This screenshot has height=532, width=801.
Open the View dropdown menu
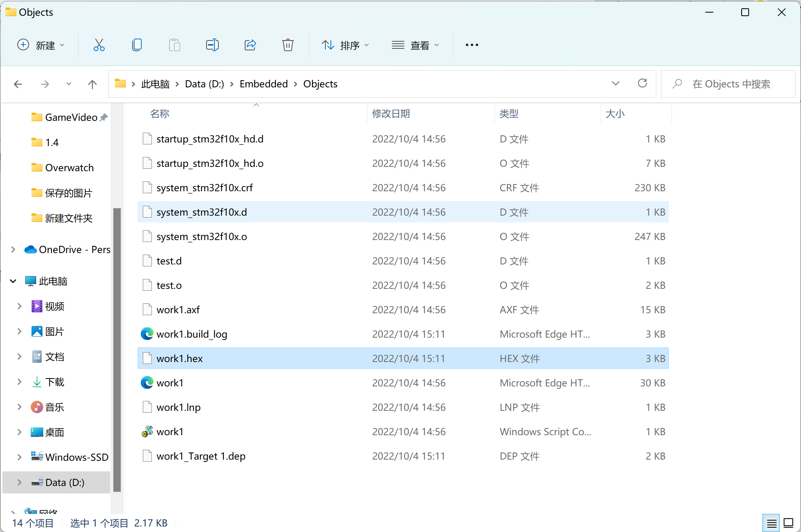tap(415, 45)
